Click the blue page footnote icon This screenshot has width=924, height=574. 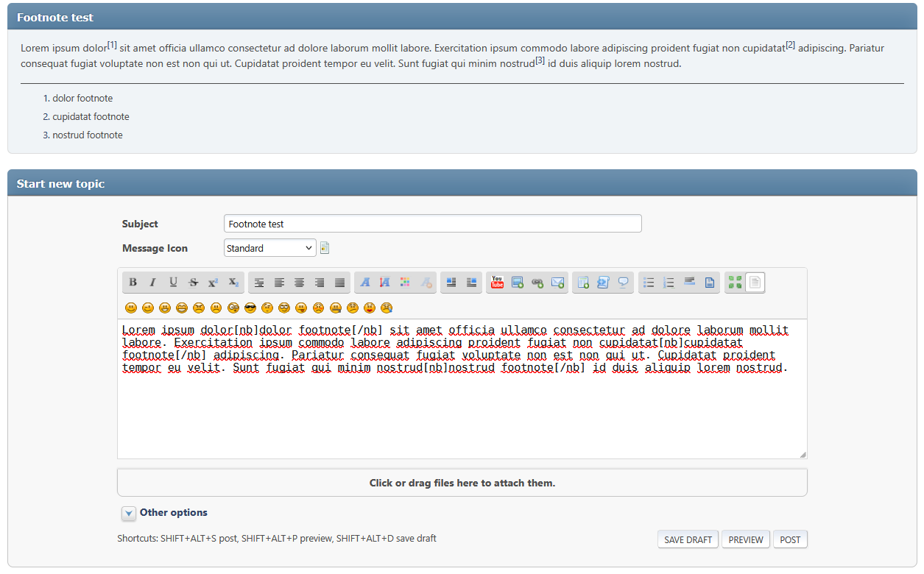(x=710, y=283)
